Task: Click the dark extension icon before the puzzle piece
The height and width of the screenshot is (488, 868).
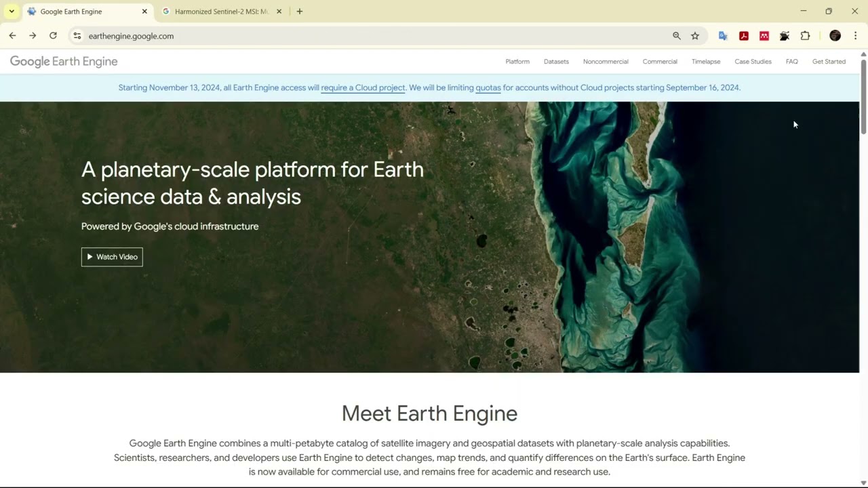Action: (785, 36)
